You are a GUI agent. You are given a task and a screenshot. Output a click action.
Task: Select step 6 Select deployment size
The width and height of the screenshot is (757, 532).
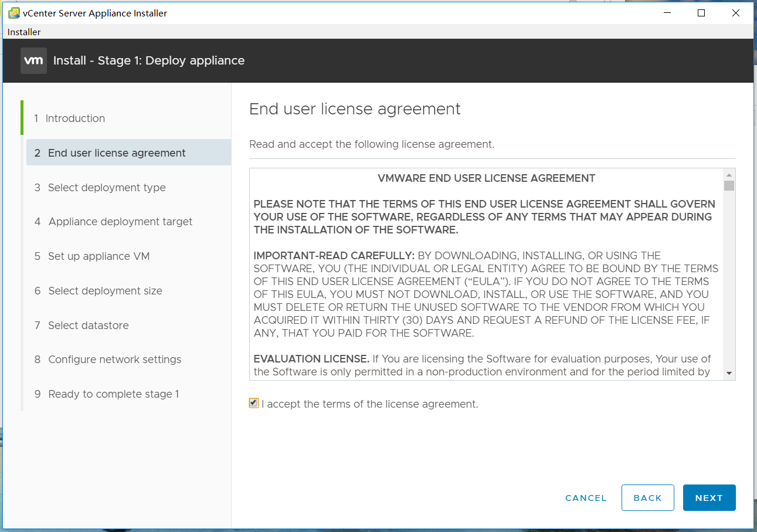point(98,291)
